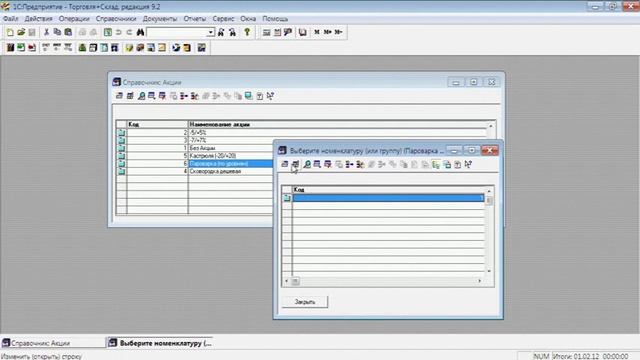Click Код column header in Выберите номенклатуру window
640x360 pixels.
(389, 190)
